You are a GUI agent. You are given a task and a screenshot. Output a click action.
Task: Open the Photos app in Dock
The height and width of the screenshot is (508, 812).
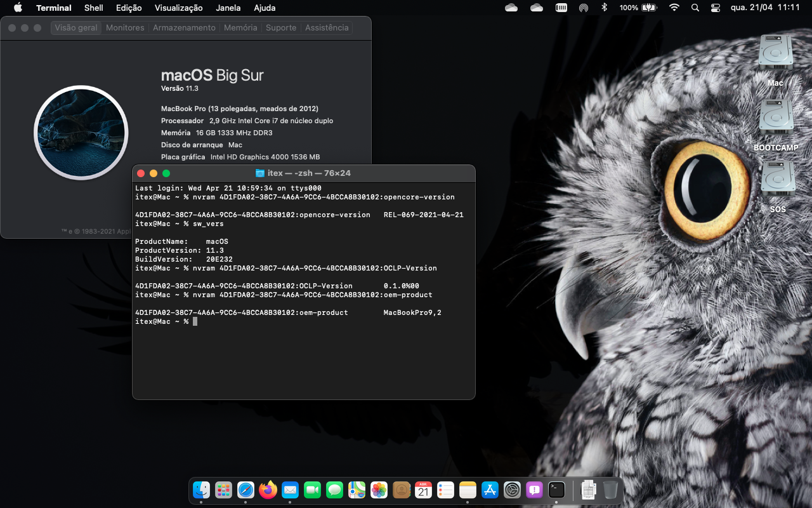tap(379, 490)
